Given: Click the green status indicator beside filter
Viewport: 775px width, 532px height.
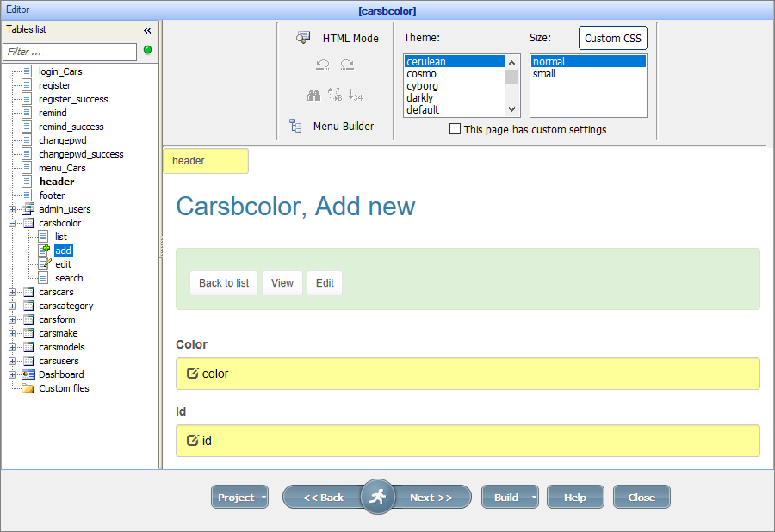Looking at the screenshot, I should (147, 51).
